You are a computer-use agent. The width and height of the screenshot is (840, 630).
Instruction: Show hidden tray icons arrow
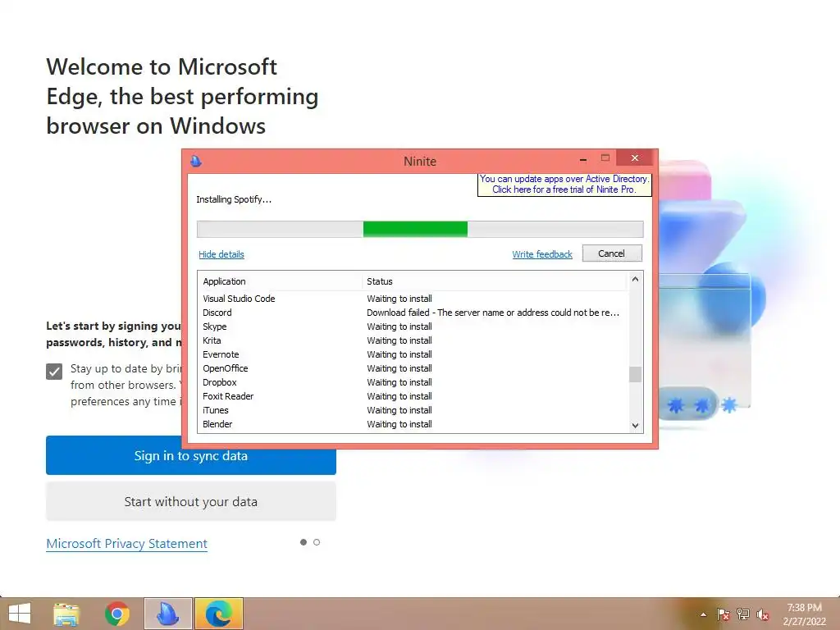[703, 614]
